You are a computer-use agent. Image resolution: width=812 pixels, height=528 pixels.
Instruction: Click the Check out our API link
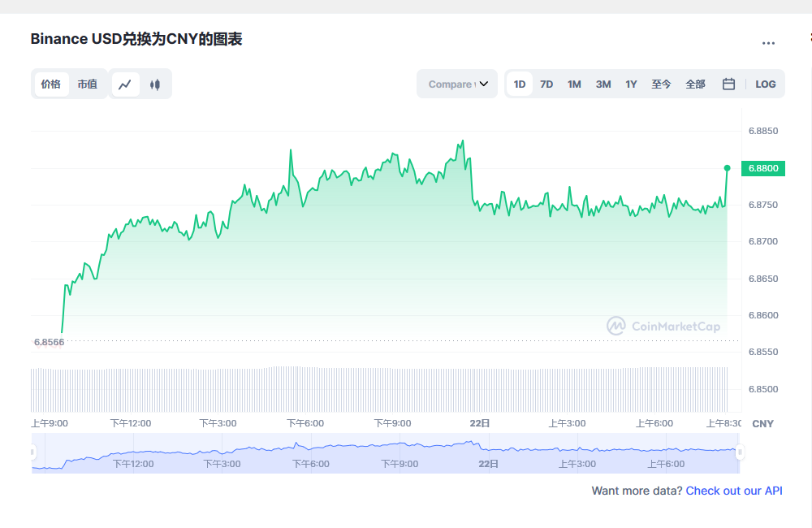click(734, 491)
